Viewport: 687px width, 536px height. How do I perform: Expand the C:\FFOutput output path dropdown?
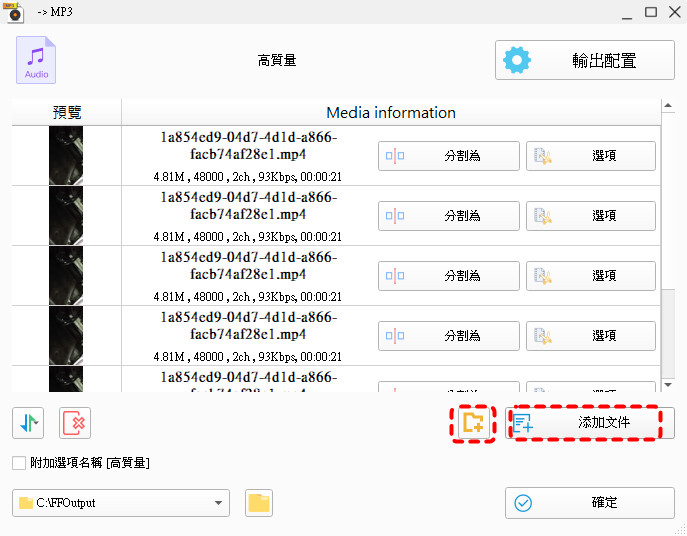coord(218,503)
